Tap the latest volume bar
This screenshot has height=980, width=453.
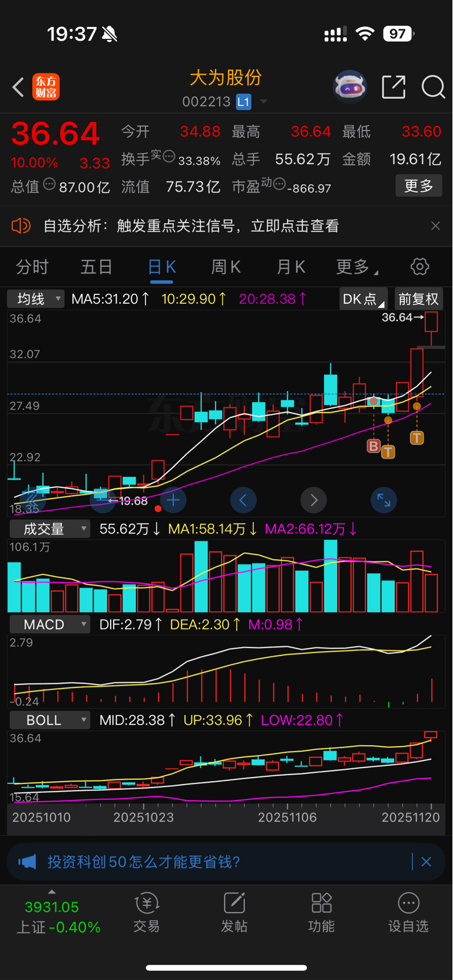(x=431, y=593)
